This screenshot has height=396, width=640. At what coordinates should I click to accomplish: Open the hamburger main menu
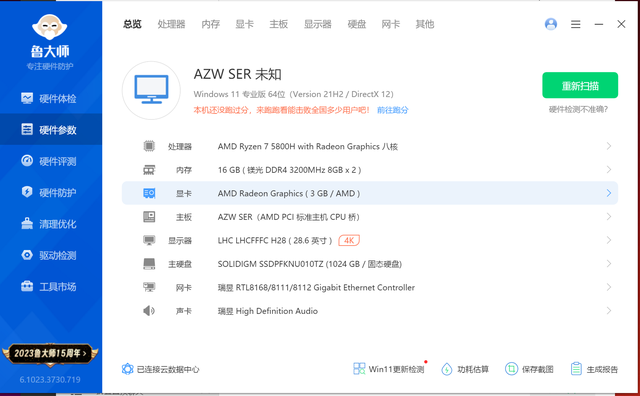tap(576, 24)
